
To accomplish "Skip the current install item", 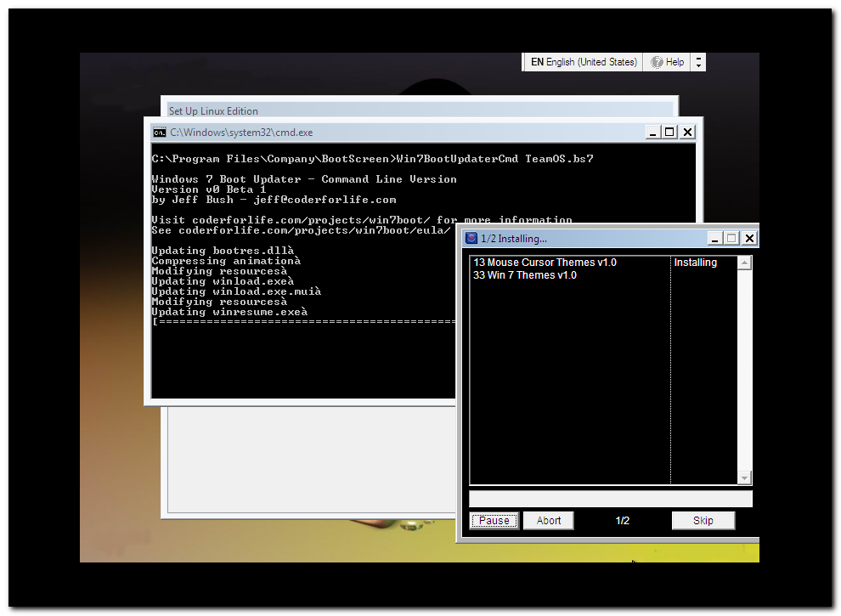I will coord(703,521).
